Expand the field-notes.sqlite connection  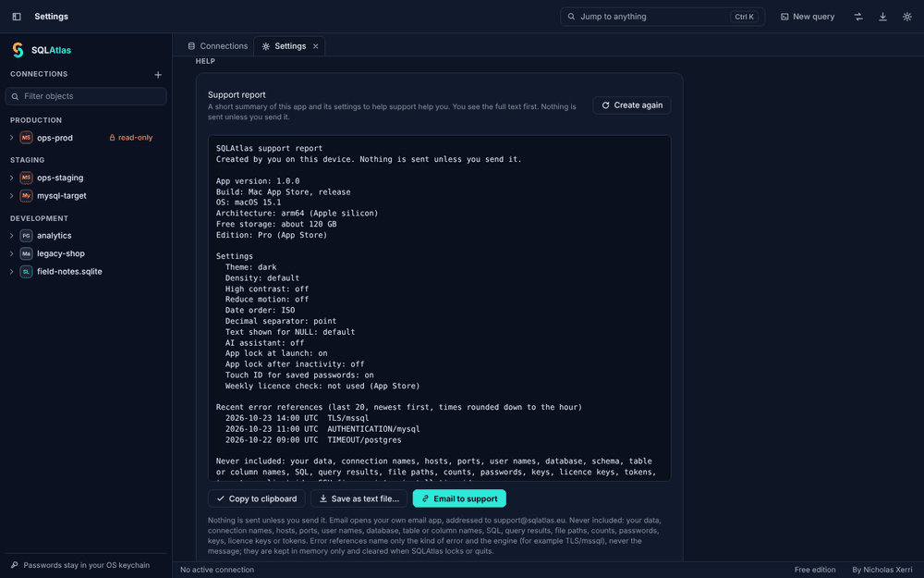pyautogui.click(x=11, y=271)
